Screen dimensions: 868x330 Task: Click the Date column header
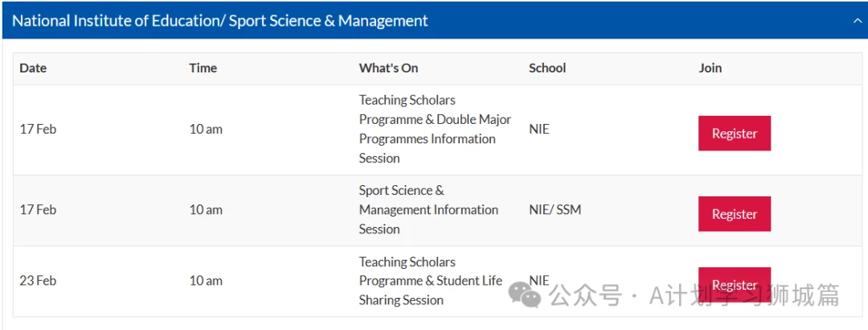click(33, 68)
